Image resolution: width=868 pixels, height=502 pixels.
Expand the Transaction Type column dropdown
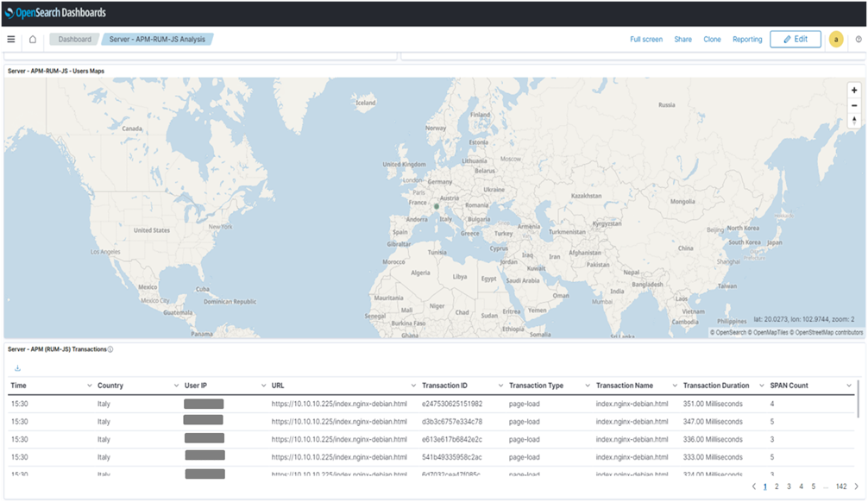588,386
